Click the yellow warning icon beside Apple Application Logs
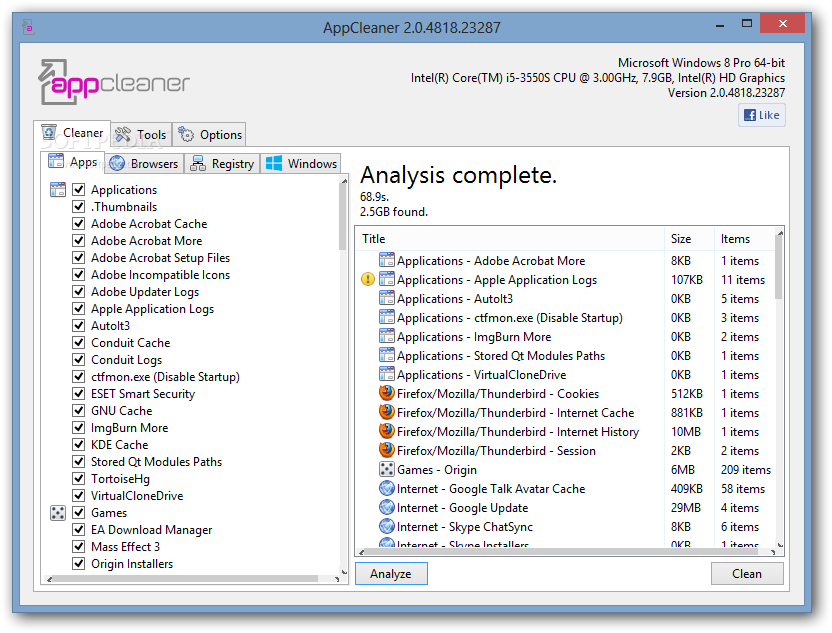The image size is (832, 633). 368,279
